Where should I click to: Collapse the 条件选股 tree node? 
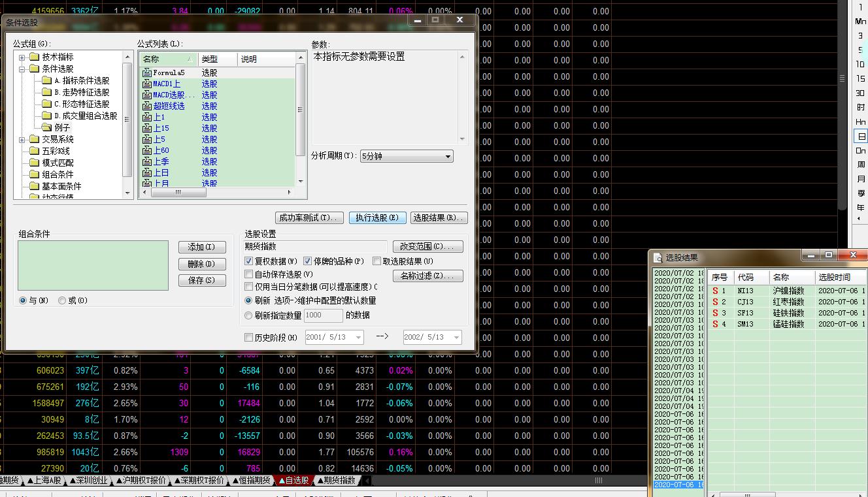(x=22, y=69)
